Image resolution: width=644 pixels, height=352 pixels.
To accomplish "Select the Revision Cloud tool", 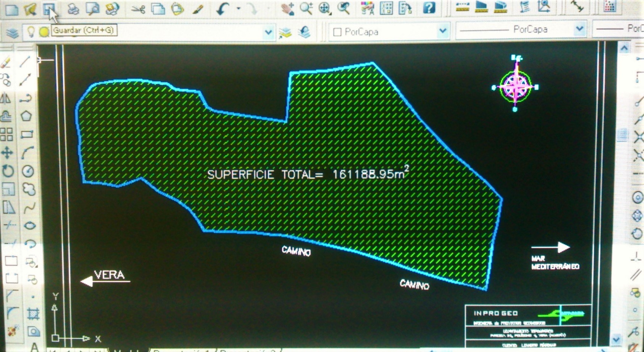I will pyautogui.click(x=29, y=189).
